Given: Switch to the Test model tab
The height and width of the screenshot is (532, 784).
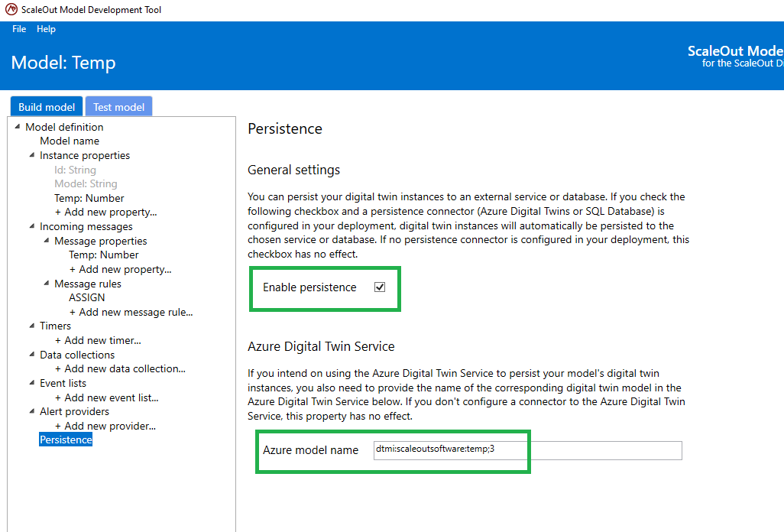Looking at the screenshot, I should click(x=119, y=106).
